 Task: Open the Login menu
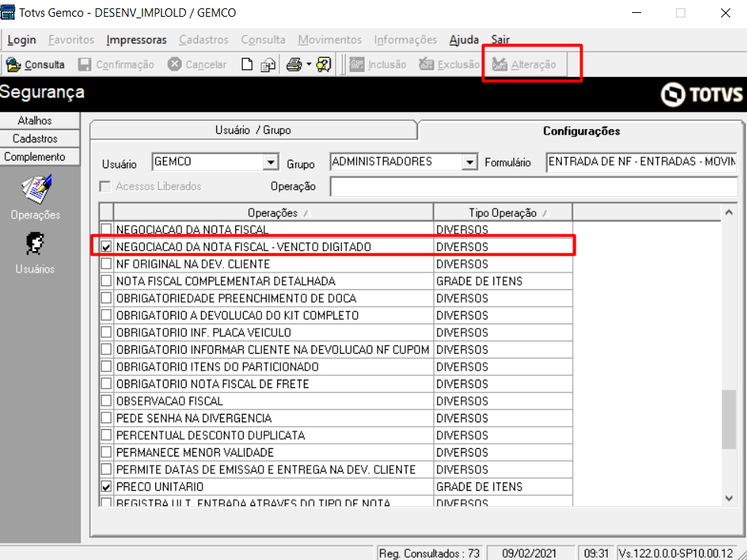(x=22, y=40)
